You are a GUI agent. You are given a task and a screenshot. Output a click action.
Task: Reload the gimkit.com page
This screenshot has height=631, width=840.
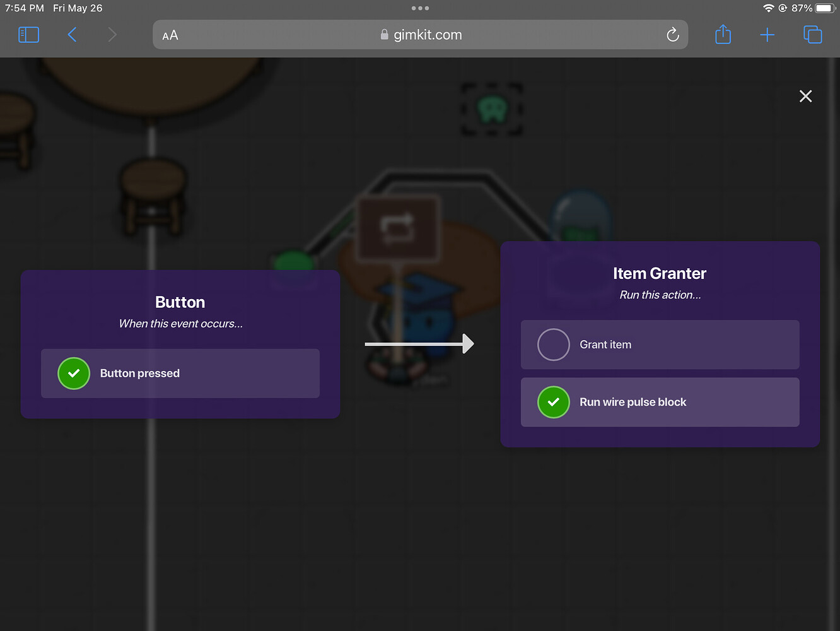673,35
